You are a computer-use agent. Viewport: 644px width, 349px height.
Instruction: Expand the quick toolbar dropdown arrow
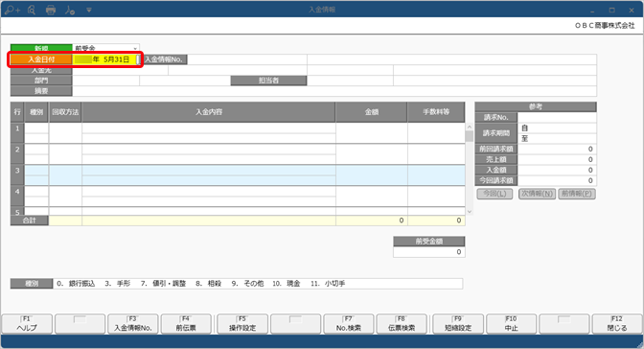click(89, 10)
